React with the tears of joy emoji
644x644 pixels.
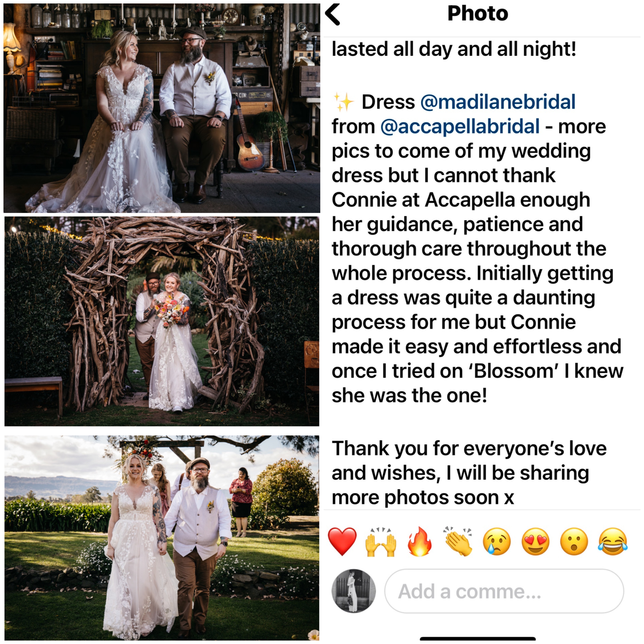[613, 541]
